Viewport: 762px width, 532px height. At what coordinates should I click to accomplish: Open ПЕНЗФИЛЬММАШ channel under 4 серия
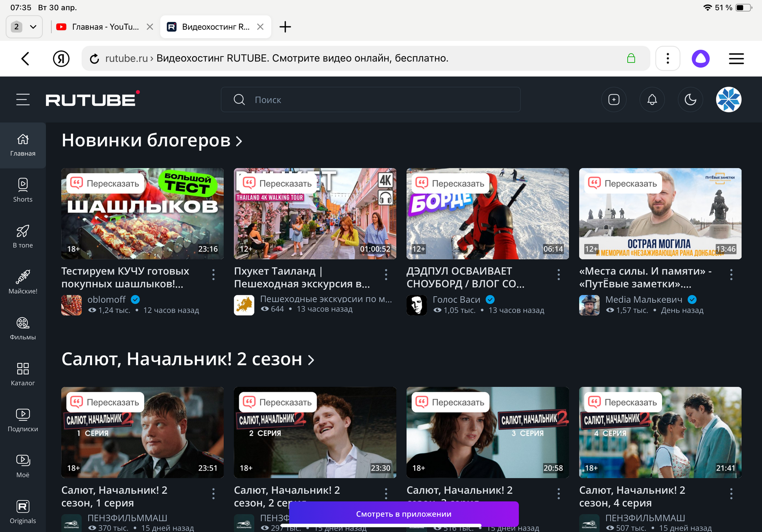[x=645, y=518]
